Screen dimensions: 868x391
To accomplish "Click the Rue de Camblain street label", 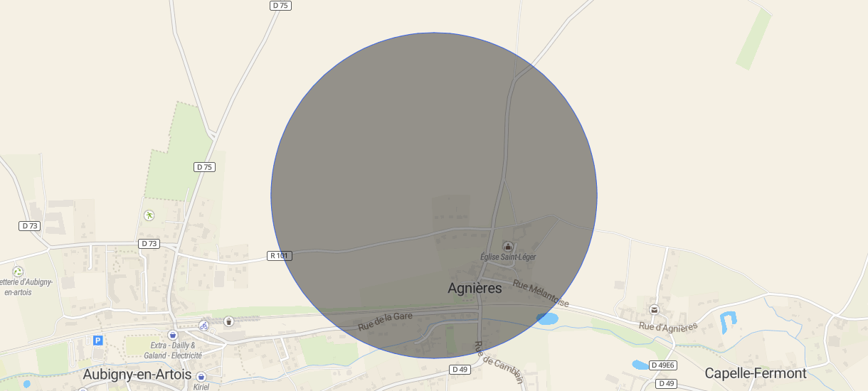I will tap(498, 363).
